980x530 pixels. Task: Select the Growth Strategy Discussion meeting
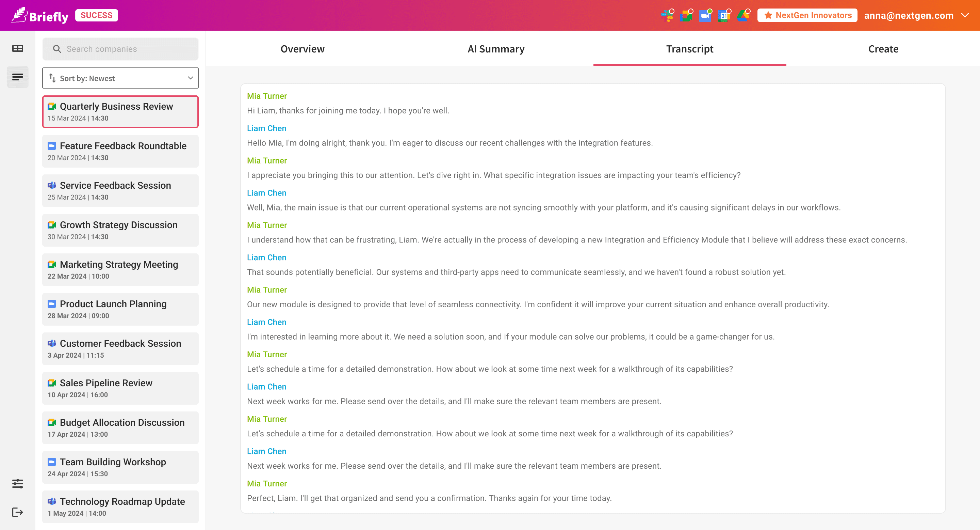click(x=120, y=230)
